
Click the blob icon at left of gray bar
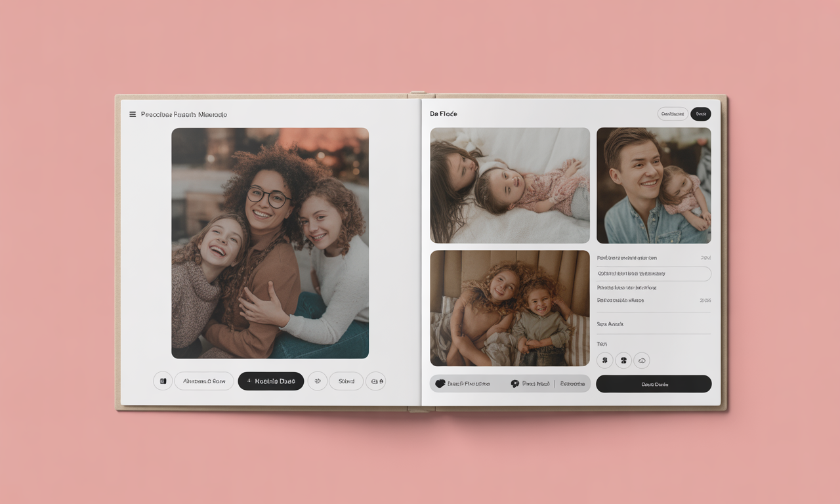pos(440,384)
